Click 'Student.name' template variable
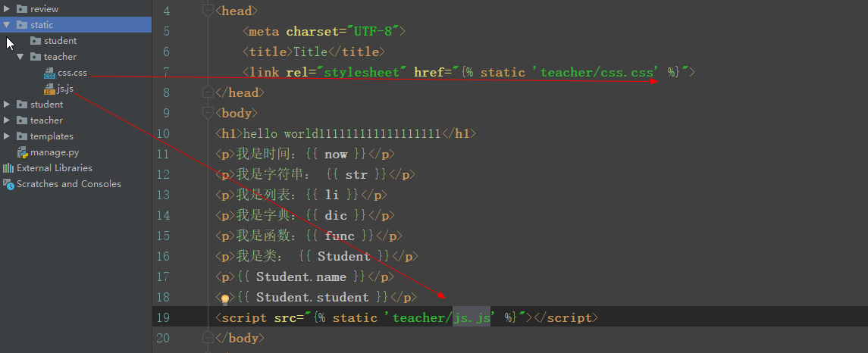The image size is (868, 353). pyautogui.click(x=301, y=277)
